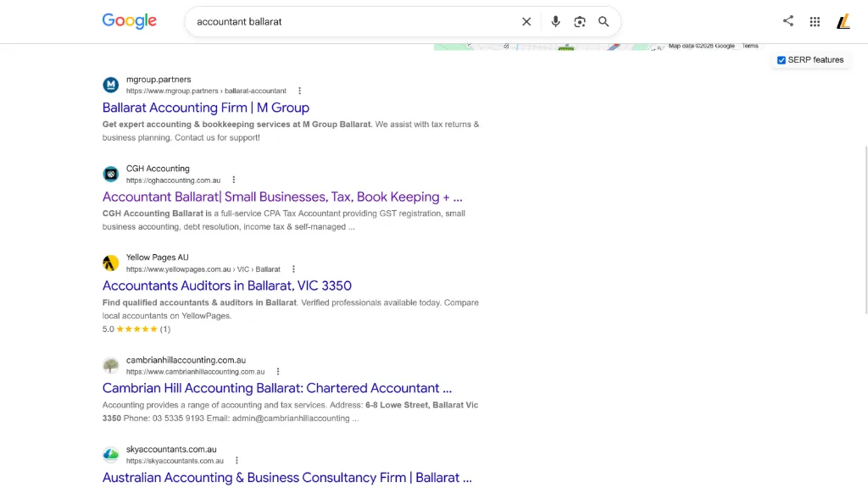The height and width of the screenshot is (488, 868).
Task: Click the 5.0 star rating
Action: (x=136, y=330)
